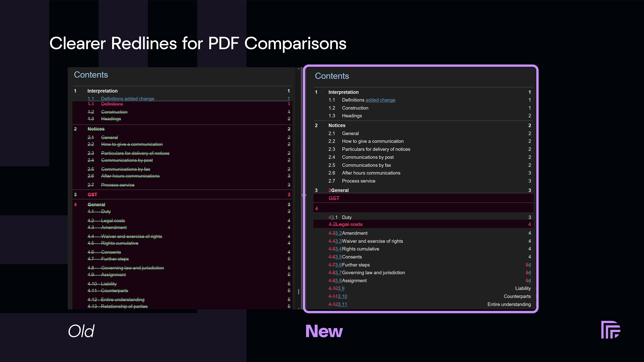Select 'Consents' entry in New panel
The image size is (644, 362).
(x=352, y=257)
